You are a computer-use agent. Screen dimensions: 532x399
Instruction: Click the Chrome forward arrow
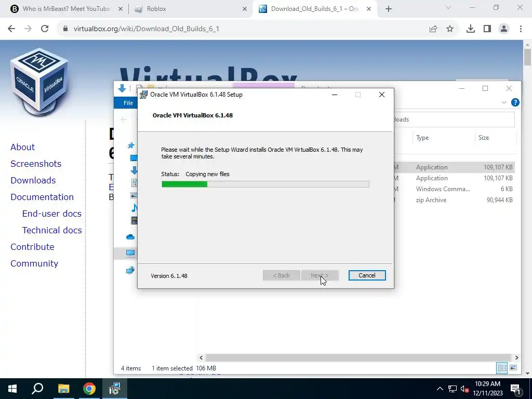click(x=28, y=29)
